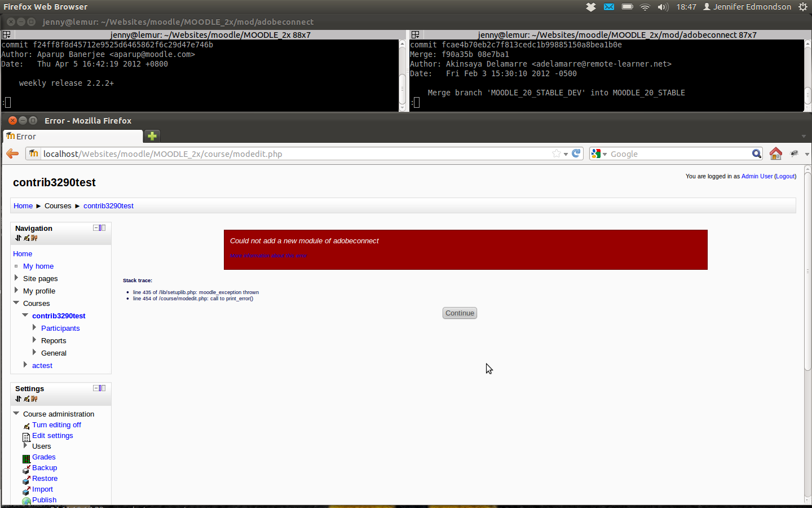
Task: Open the Dropbox indicator in top panel
Action: 591,7
